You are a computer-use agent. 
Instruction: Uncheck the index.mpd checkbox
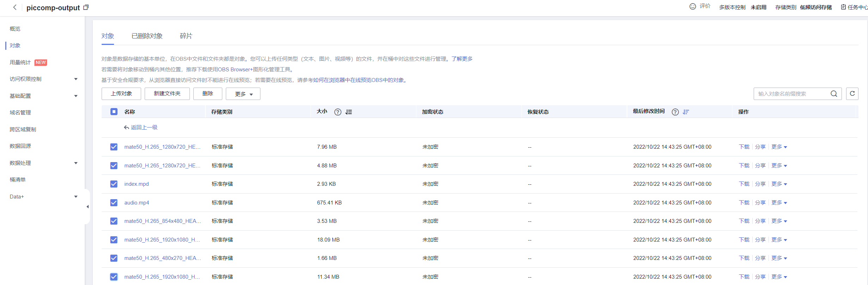(x=114, y=184)
